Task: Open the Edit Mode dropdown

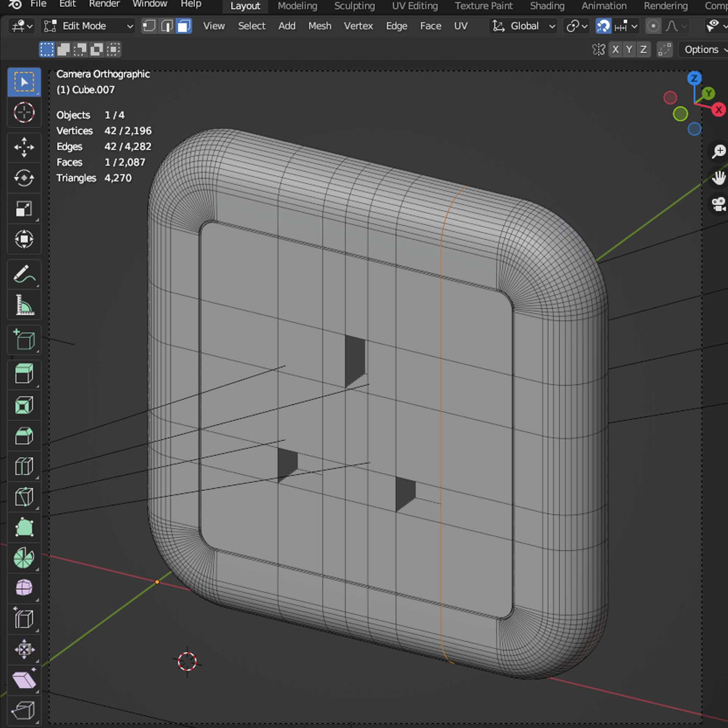Action: pyautogui.click(x=88, y=26)
